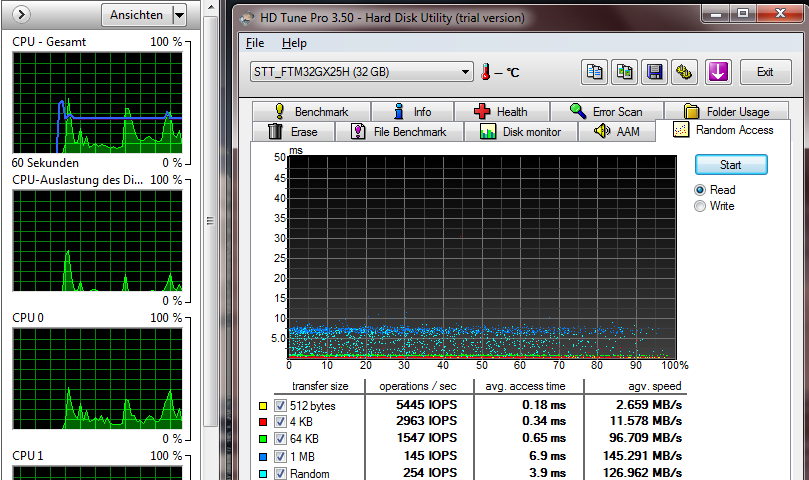This screenshot has height=480, width=809.
Task: Open the Error Scan tab
Action: (x=606, y=111)
